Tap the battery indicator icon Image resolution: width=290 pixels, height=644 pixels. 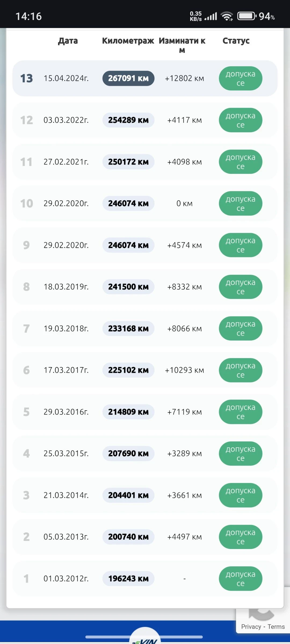(x=247, y=16)
